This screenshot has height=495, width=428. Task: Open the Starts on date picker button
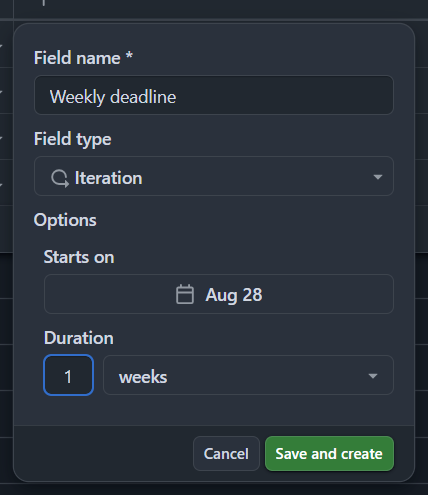click(219, 294)
